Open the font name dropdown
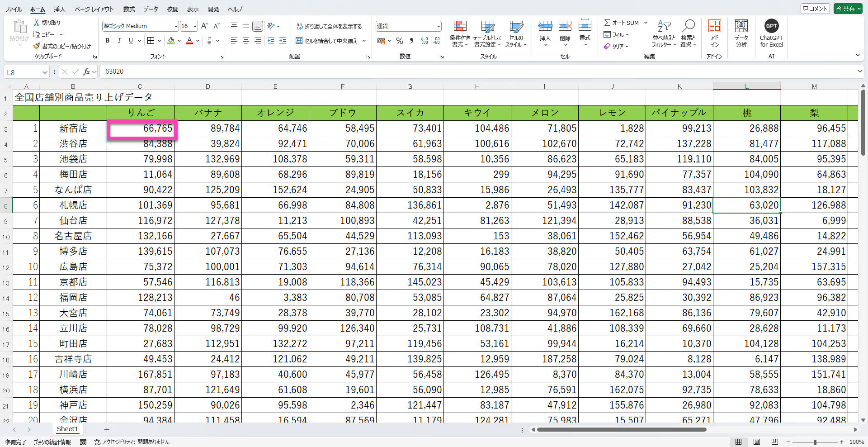868x447 pixels. pos(176,26)
